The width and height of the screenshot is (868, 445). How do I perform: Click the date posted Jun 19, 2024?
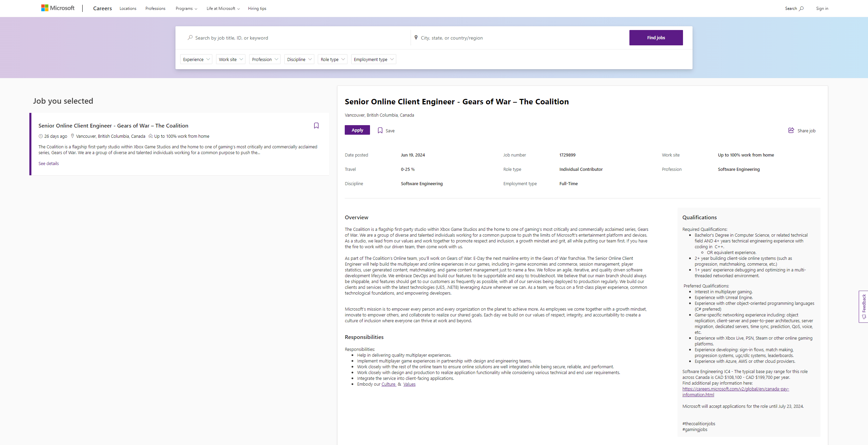413,155
